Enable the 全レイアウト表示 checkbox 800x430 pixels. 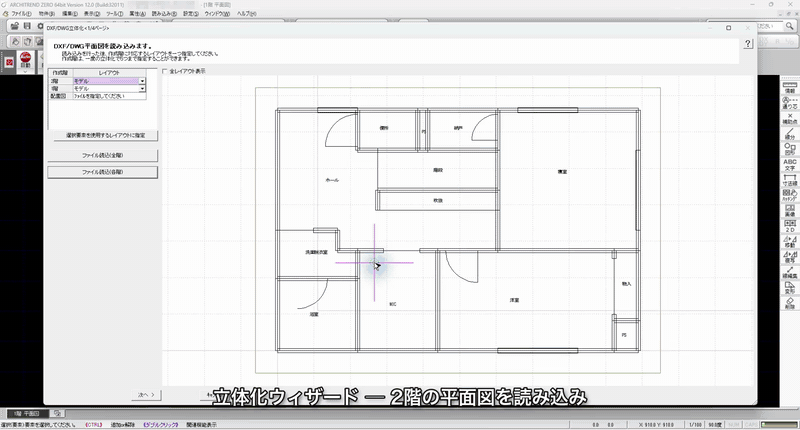coord(165,71)
